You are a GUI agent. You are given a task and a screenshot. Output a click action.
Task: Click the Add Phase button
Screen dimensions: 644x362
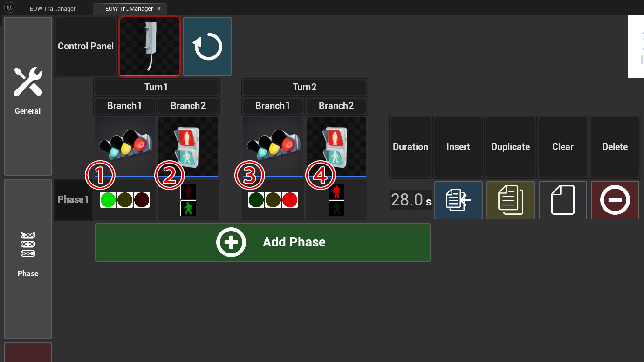click(x=262, y=242)
